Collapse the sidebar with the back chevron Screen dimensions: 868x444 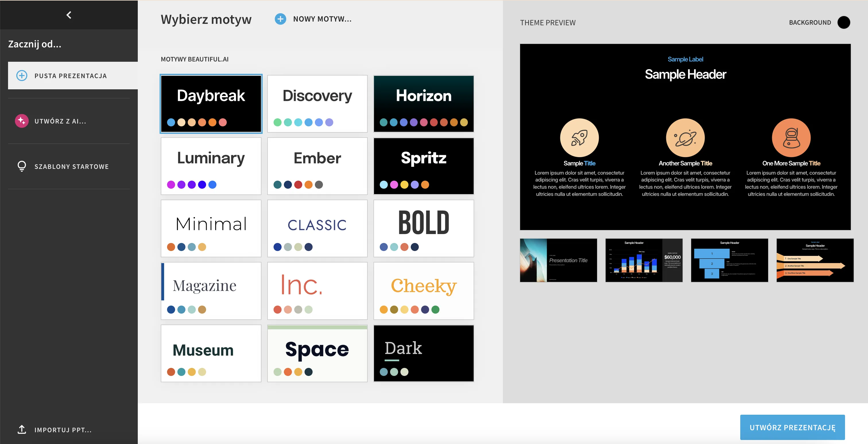[x=69, y=15]
